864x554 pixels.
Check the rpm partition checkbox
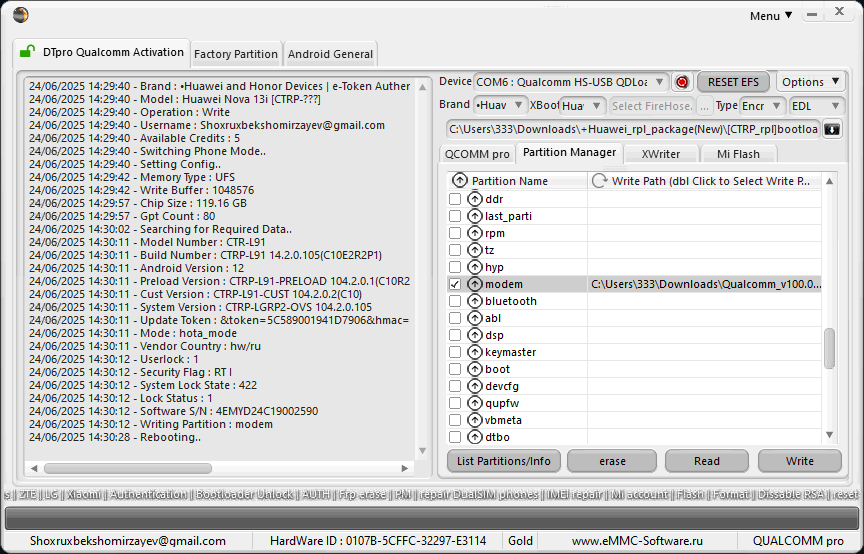[x=455, y=233]
